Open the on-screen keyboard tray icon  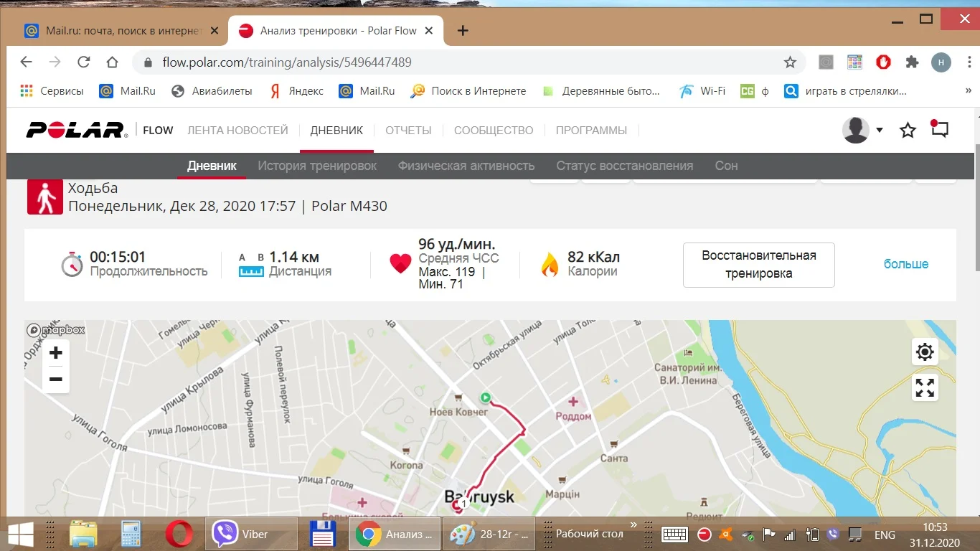coord(675,534)
